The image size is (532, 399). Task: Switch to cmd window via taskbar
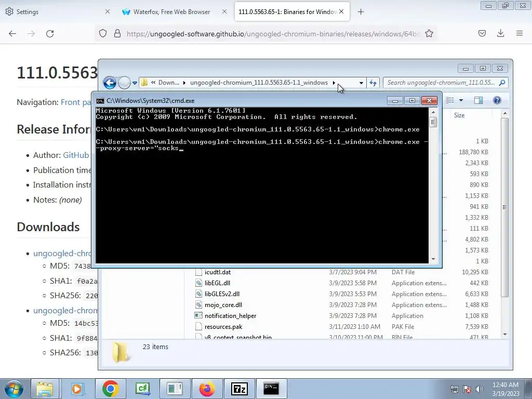coord(271,389)
